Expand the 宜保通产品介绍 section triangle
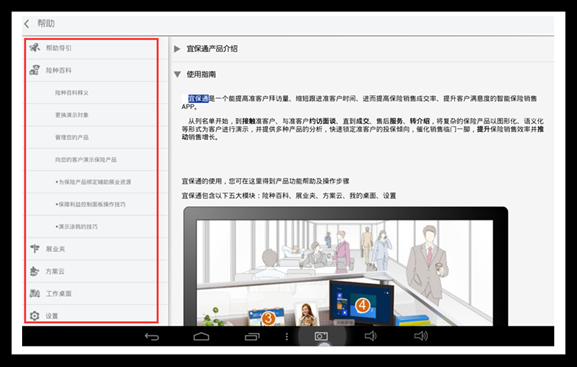Viewport: 577px width, 367px height. [x=177, y=49]
